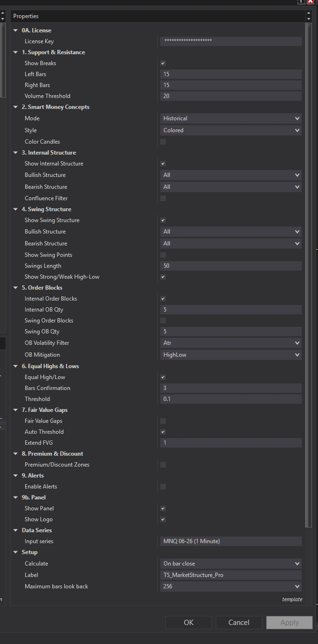Enable the Confluence Filter checkbox

pyautogui.click(x=163, y=198)
